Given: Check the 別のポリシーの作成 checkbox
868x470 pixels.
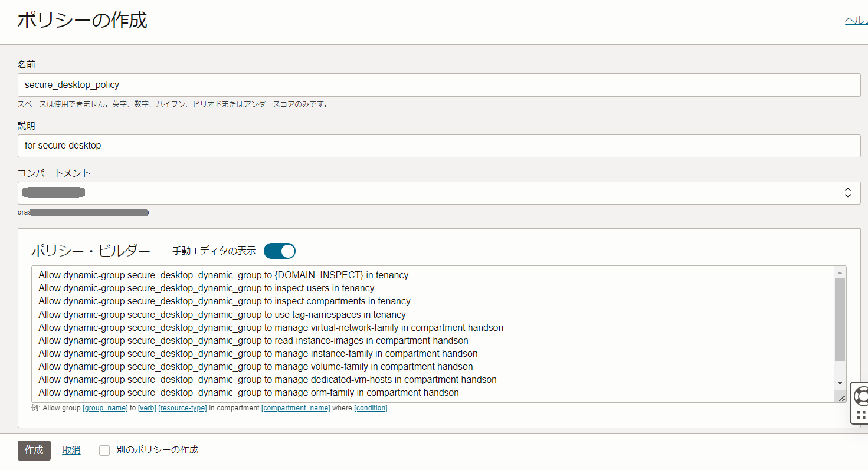Looking at the screenshot, I should 104,450.
